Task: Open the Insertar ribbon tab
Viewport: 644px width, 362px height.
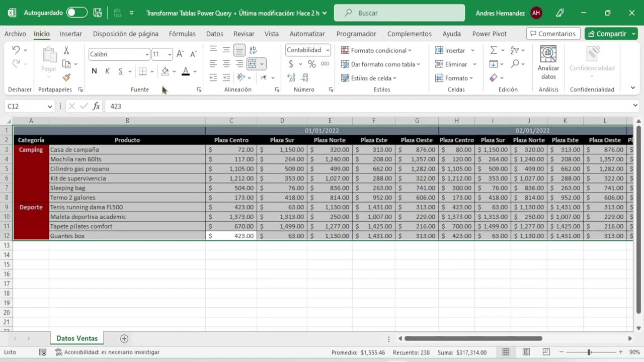Action: [70, 34]
